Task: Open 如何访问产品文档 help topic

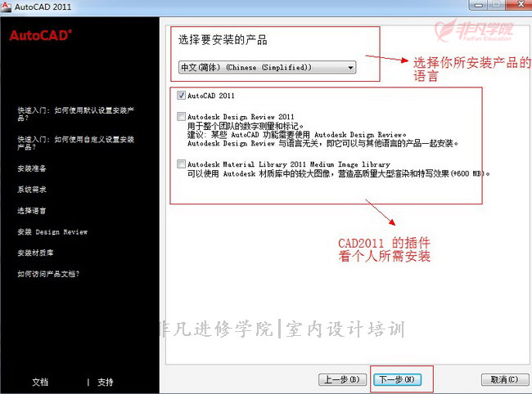Action: pyautogui.click(x=48, y=274)
